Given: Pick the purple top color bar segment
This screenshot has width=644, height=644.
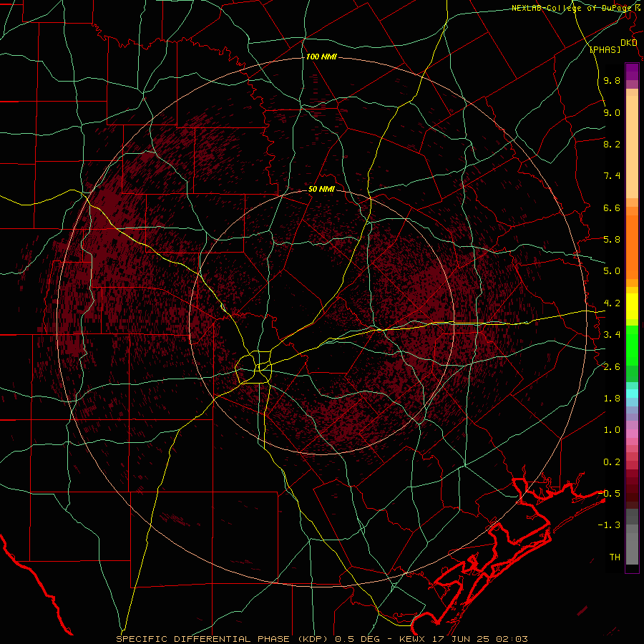Looking at the screenshot, I should click(x=632, y=72).
